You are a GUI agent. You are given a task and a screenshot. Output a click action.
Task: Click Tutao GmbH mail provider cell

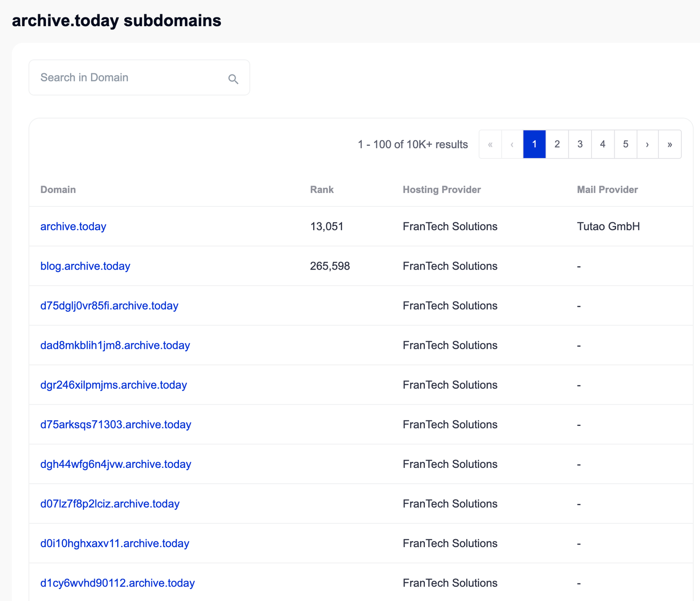(x=609, y=226)
